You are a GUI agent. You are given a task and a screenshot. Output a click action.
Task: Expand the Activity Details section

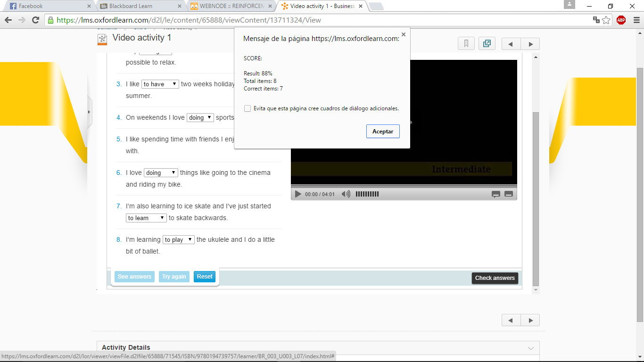click(530, 348)
